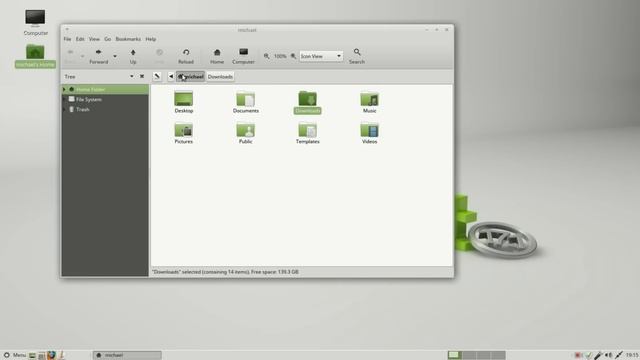Open Computer from the toolbar

tap(243, 56)
